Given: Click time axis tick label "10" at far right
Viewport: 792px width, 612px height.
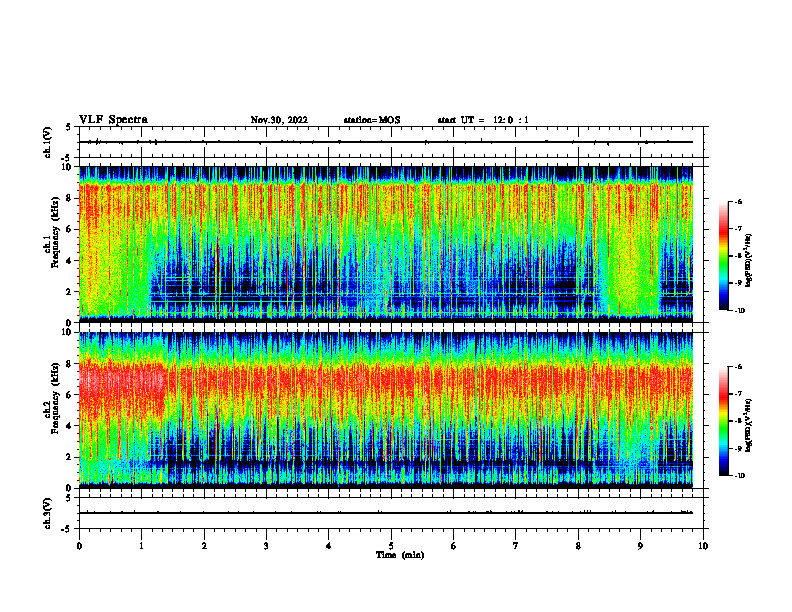Looking at the screenshot, I should pyautogui.click(x=703, y=546).
